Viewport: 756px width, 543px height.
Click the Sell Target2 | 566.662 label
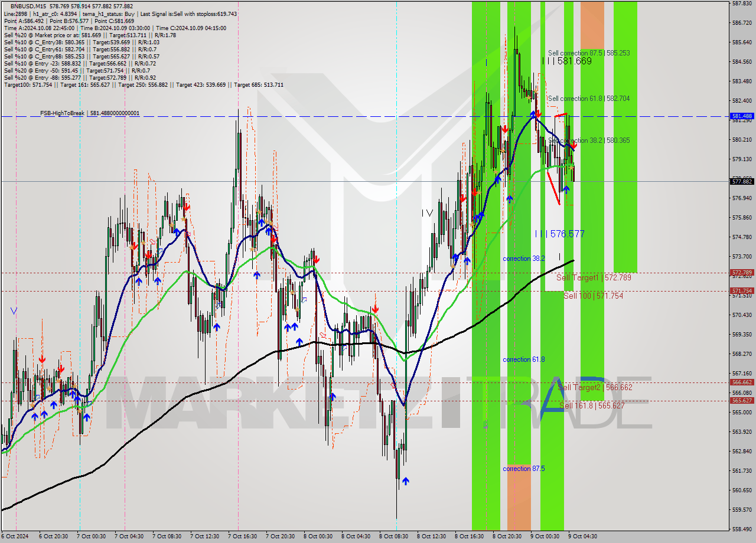click(x=595, y=387)
